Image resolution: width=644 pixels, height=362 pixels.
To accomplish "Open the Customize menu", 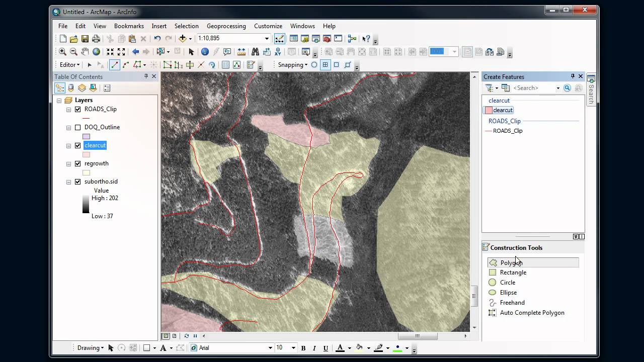I will [268, 26].
